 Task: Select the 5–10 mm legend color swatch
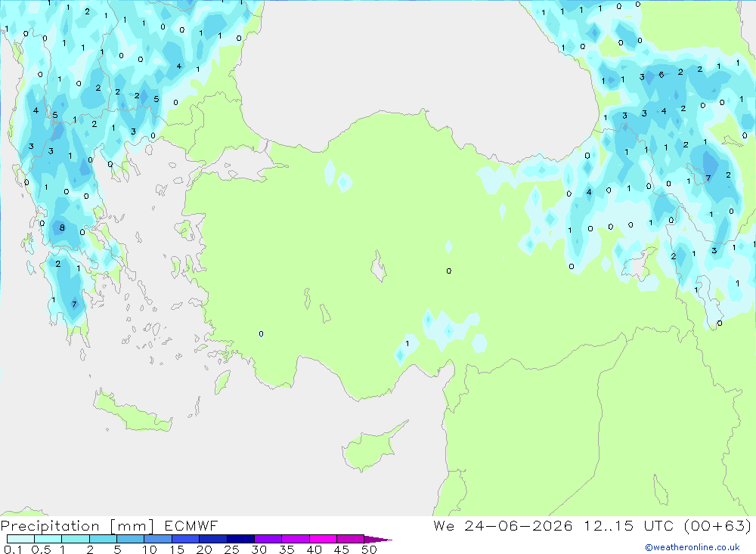[x=130, y=539]
